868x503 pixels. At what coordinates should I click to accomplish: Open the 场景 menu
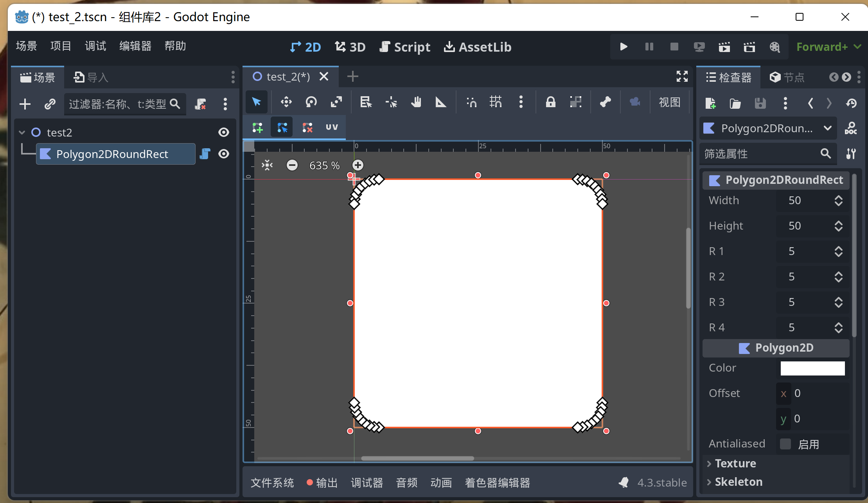[x=27, y=46]
